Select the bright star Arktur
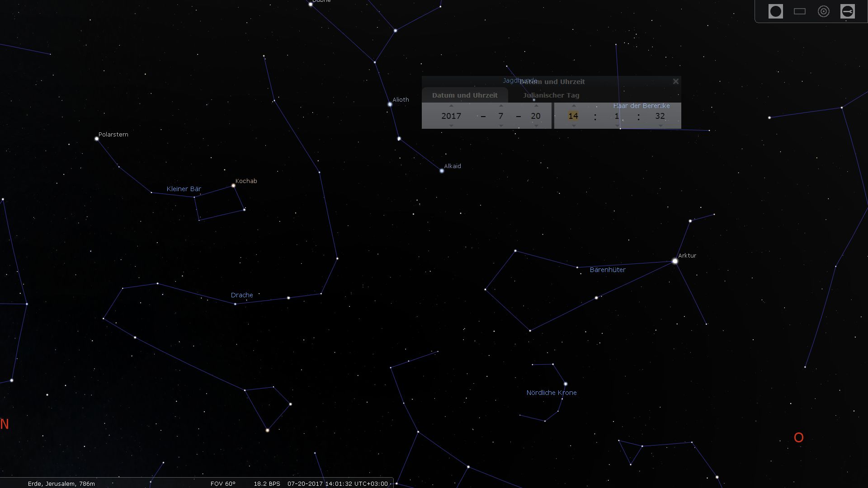The image size is (868, 488). 675,261
